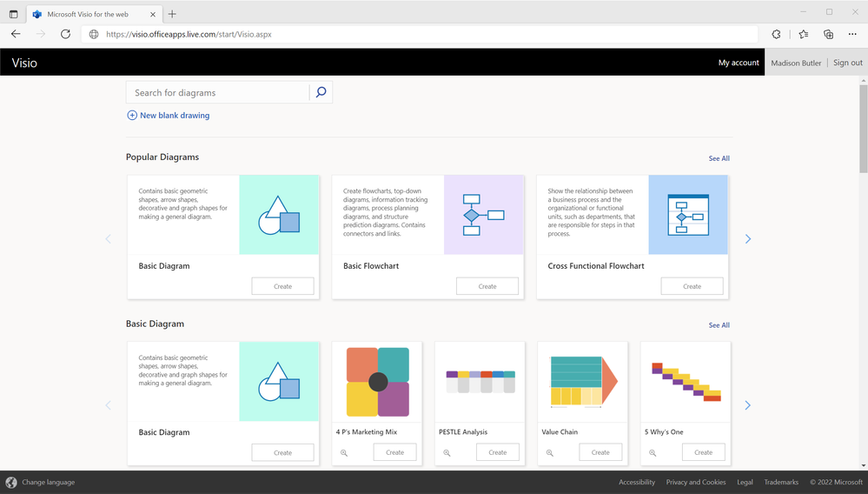Sign out of Visio

pyautogui.click(x=848, y=63)
